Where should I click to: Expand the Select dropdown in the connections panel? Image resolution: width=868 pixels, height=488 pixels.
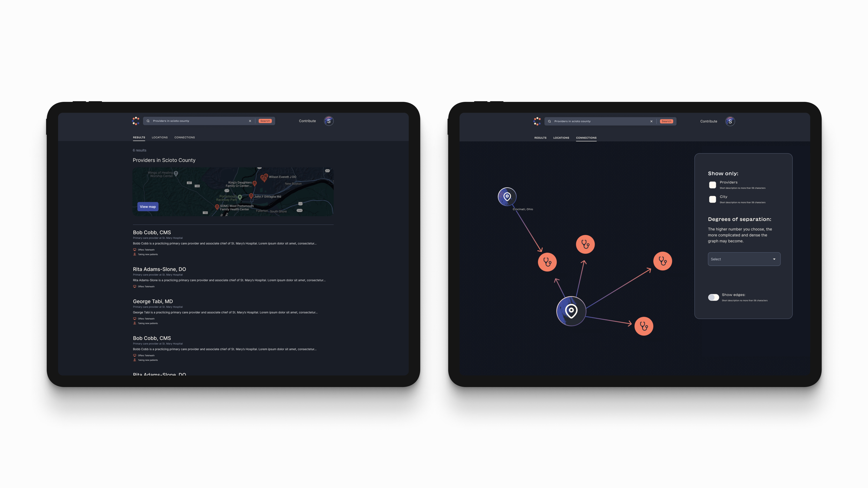tap(743, 259)
